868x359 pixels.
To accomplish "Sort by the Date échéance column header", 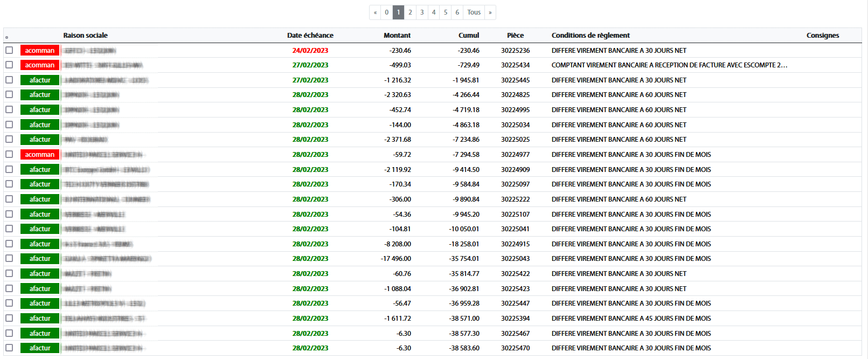I will (310, 36).
